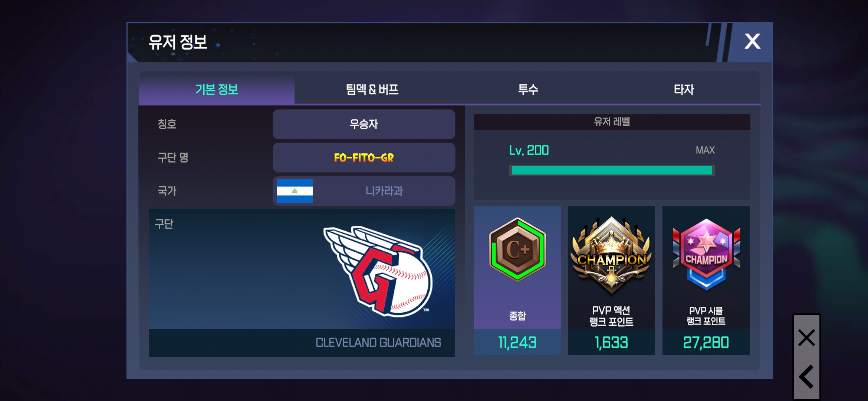The width and height of the screenshot is (868, 401).
Task: Tap the 27,280 PVP simulation rank points
Action: tap(706, 342)
